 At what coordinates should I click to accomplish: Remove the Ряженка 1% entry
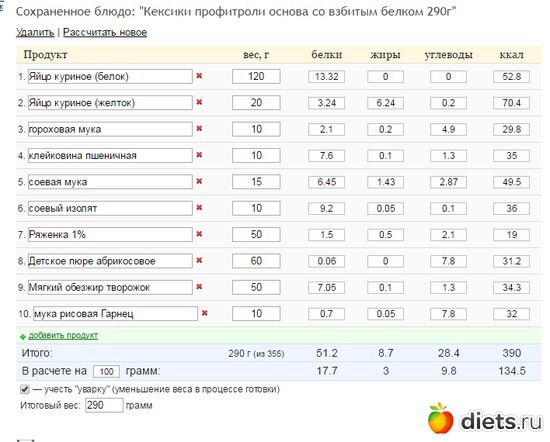(199, 234)
